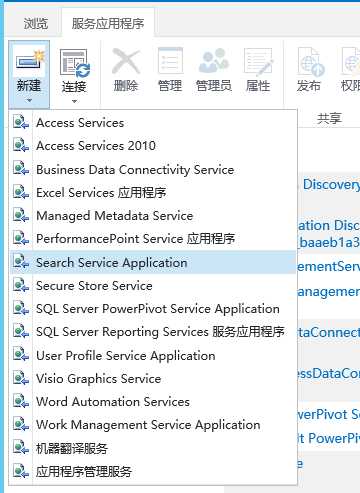Open the link ending in taConnect
The image size is (360, 493).
coord(329,332)
